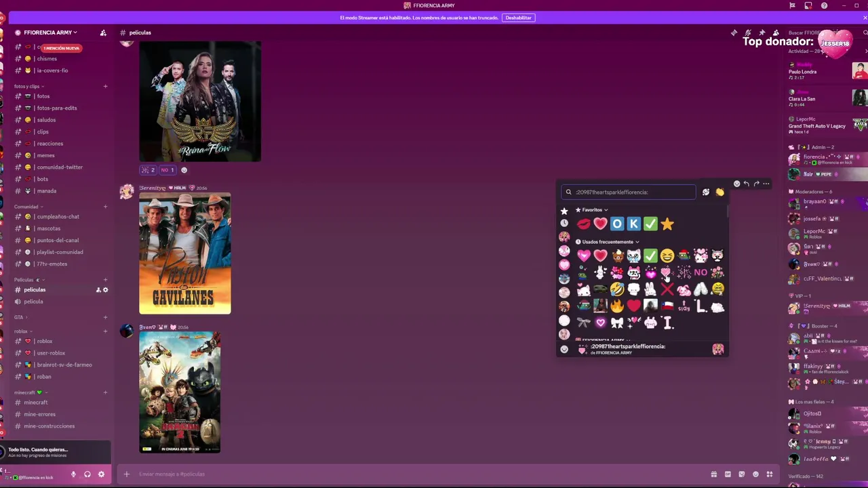The height and width of the screenshot is (488, 868).
Task: Open the Help question-mark icon
Action: coord(824,5)
